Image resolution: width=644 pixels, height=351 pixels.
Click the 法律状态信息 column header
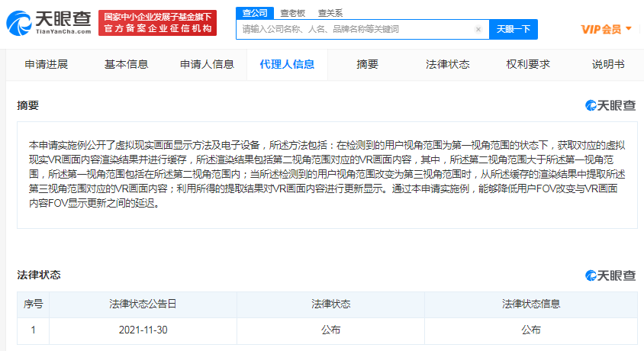point(531,304)
